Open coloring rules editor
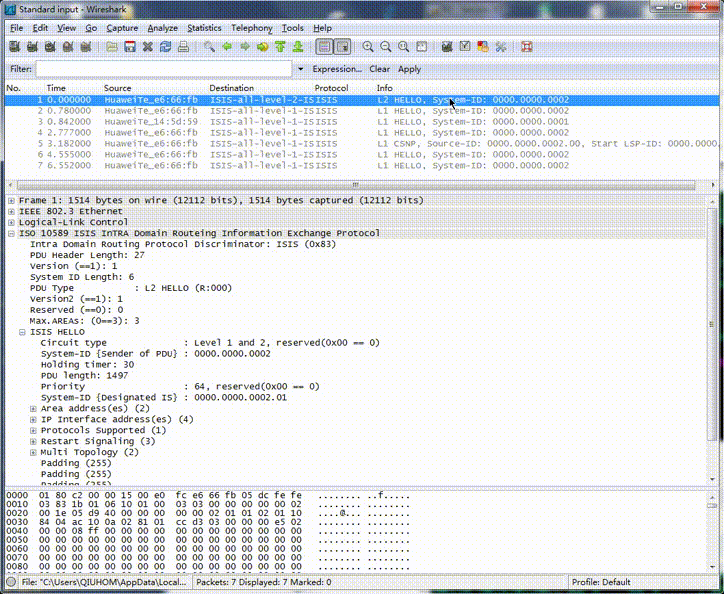 coord(483,47)
